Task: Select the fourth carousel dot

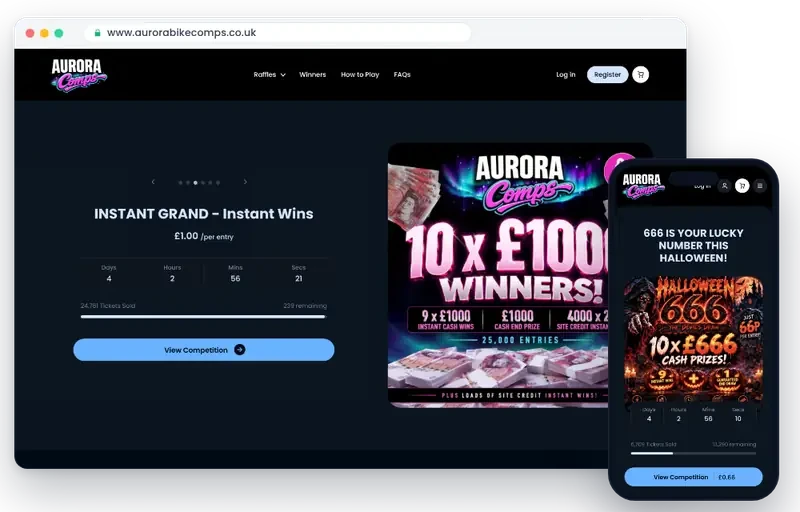Action: click(x=203, y=183)
